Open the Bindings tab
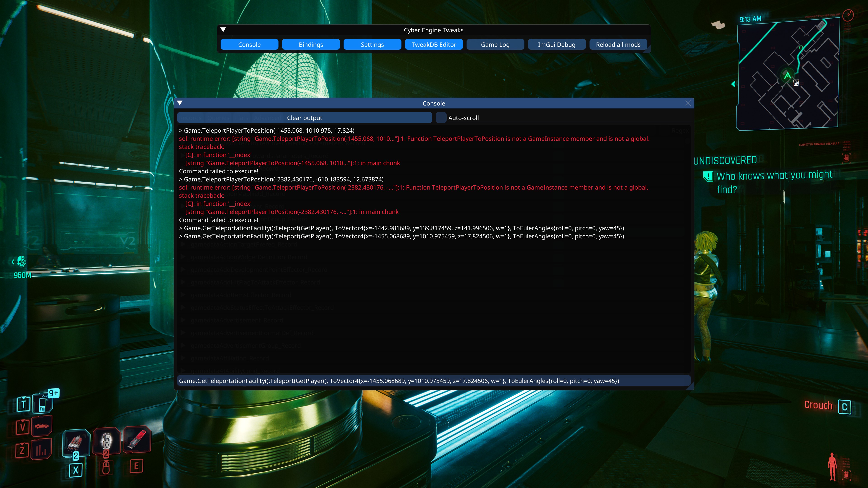 311,45
